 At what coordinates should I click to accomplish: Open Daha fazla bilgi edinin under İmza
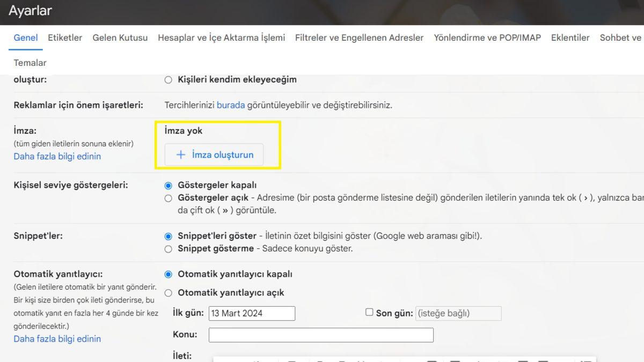(x=57, y=156)
